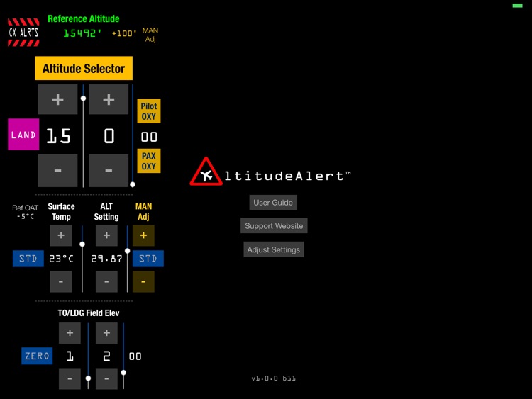Click the ALT Setting slider knob
This screenshot has height=399, width=532.
[x=127, y=251]
